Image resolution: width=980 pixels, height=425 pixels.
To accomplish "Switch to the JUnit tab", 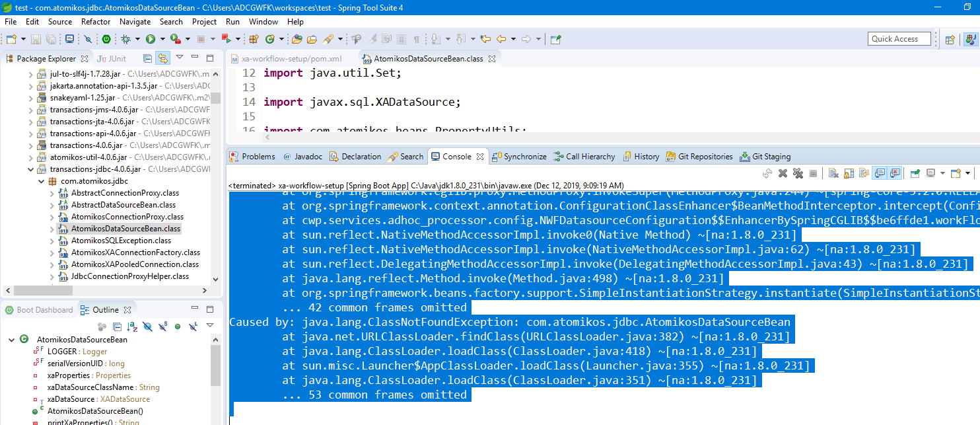I will point(111,59).
